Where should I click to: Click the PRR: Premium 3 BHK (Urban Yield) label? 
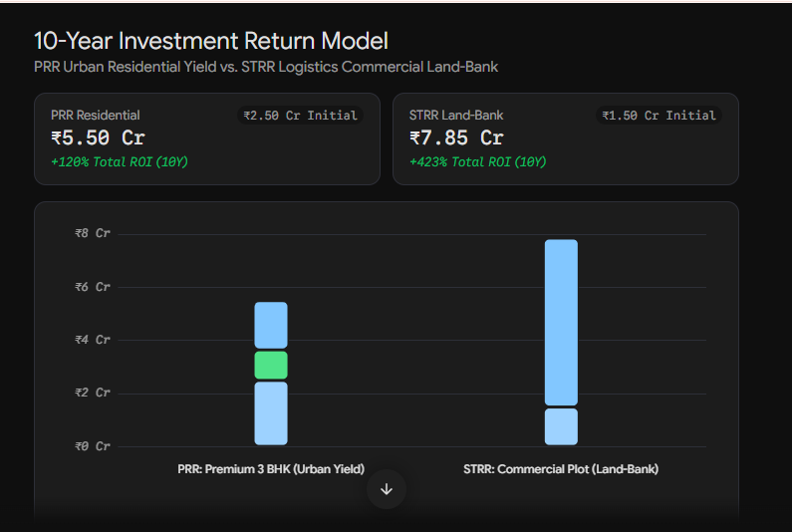[x=271, y=469]
